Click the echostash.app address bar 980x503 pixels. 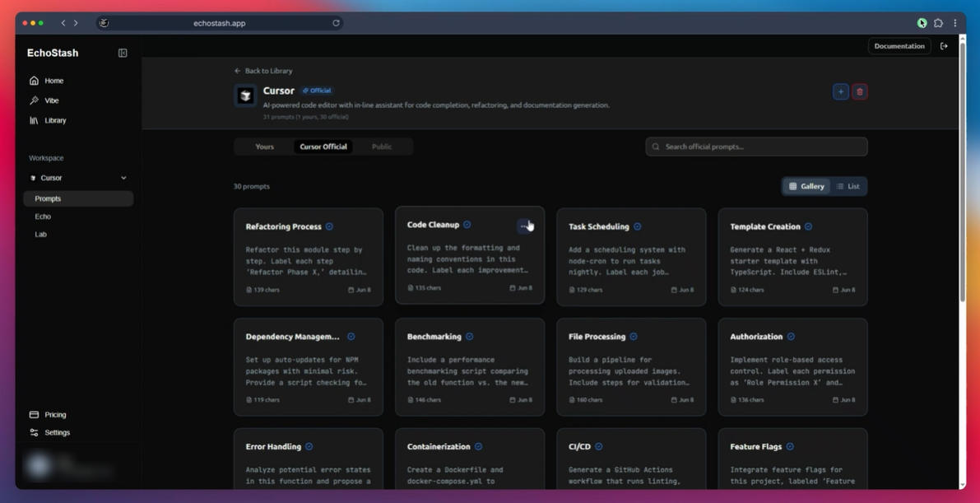220,23
